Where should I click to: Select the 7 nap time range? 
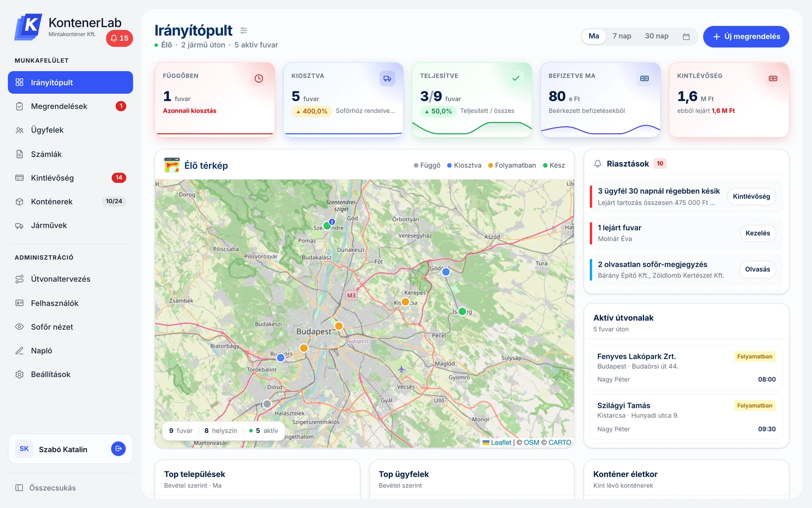[x=622, y=36]
